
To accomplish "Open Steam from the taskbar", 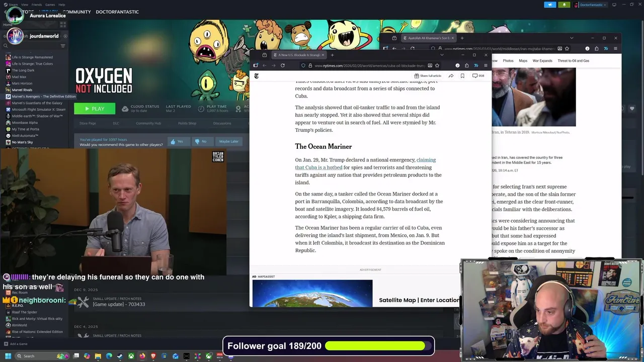I will click(x=120, y=356).
